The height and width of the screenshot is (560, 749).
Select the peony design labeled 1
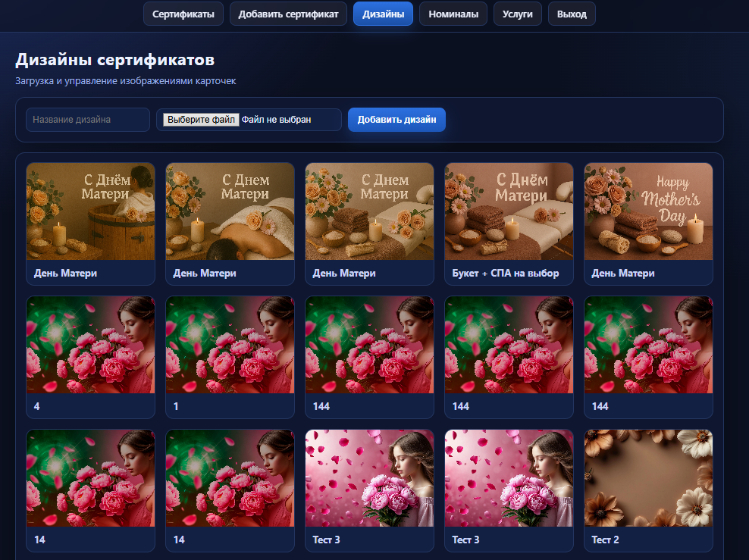point(230,357)
